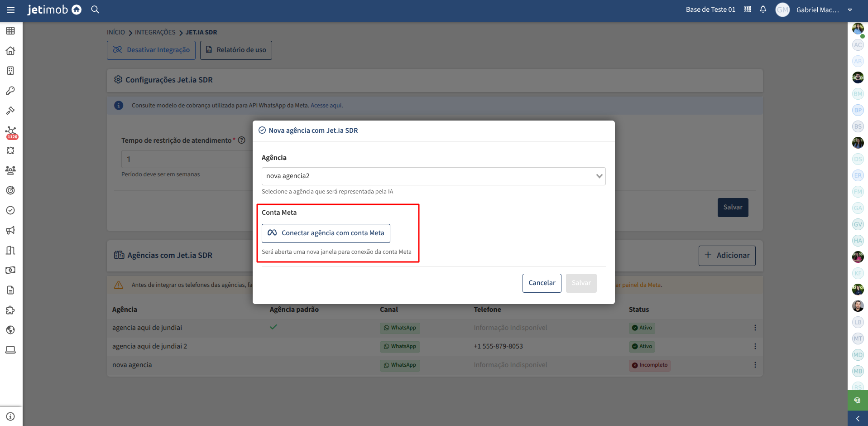
Task: Open the key sidebar icon
Action: click(10, 91)
